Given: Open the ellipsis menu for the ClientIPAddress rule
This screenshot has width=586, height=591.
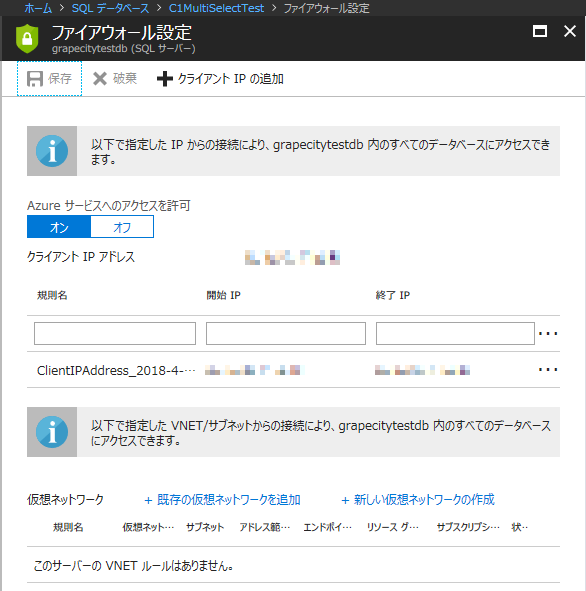Looking at the screenshot, I should (x=548, y=370).
